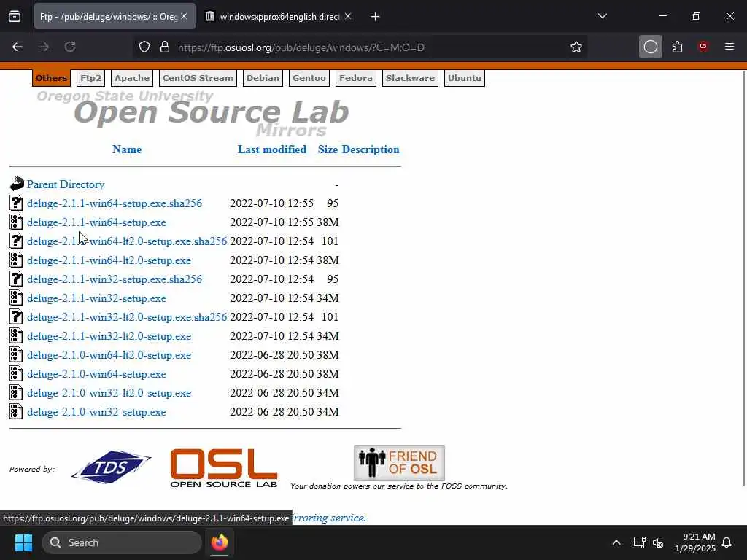This screenshot has height=560, width=747.
Task: Open deluge-2.1.1-win32-setup.exe.sha256 link
Action: tap(115, 279)
